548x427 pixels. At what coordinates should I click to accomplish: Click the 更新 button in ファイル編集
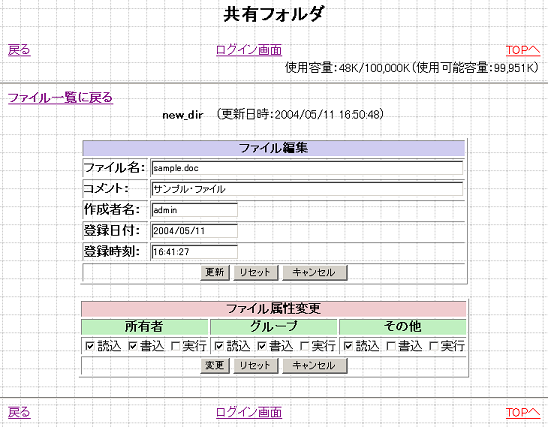point(215,272)
